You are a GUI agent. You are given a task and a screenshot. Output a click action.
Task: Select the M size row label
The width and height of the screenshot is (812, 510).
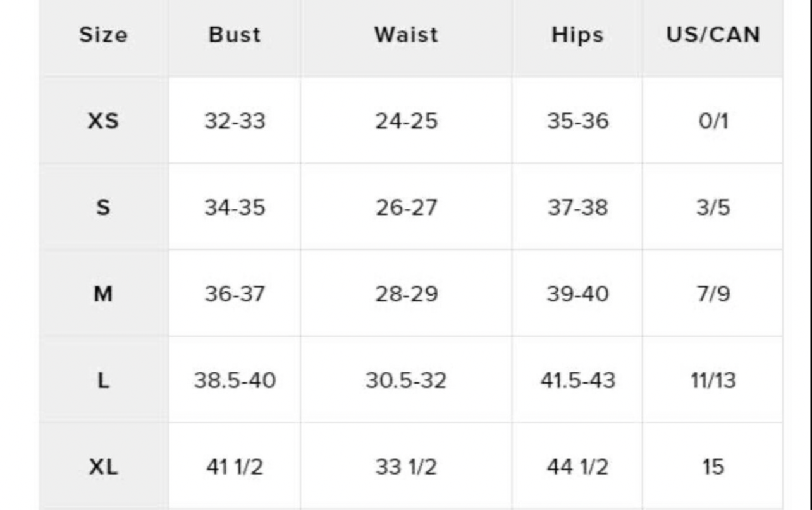(x=103, y=293)
